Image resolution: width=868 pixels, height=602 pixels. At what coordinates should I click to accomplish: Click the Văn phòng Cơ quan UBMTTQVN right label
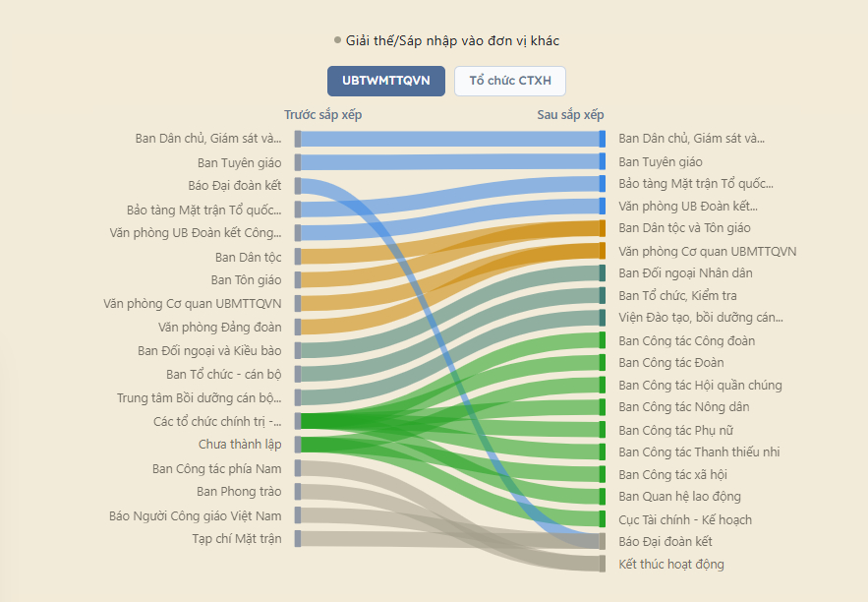708,252
